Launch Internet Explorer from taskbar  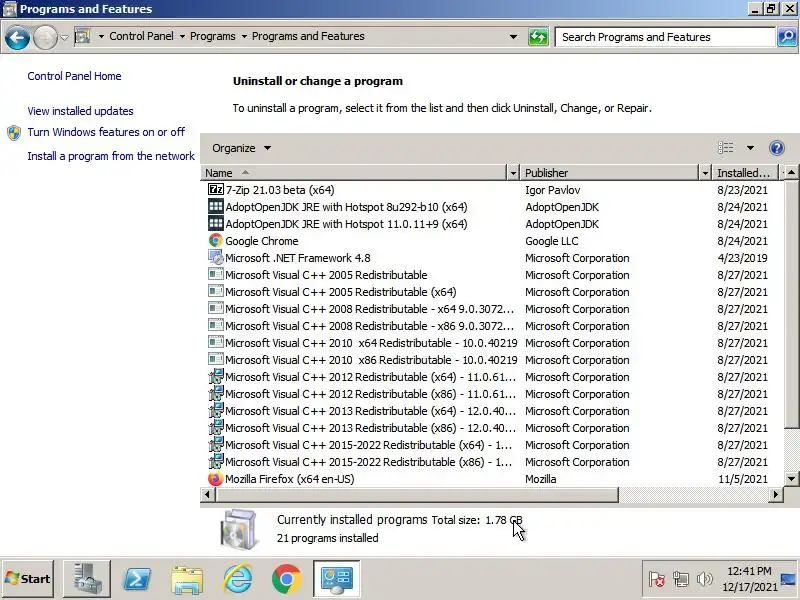[x=237, y=579]
